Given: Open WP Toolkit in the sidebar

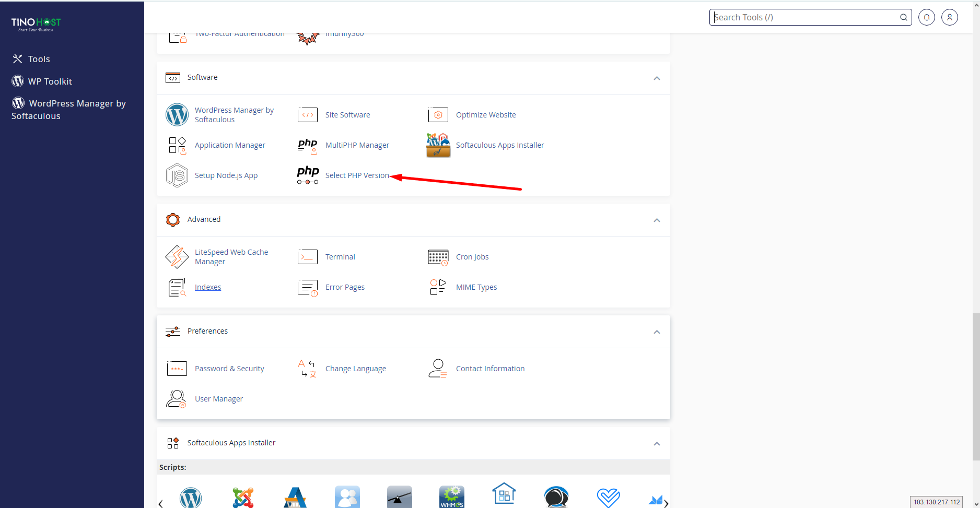Looking at the screenshot, I should (x=42, y=81).
